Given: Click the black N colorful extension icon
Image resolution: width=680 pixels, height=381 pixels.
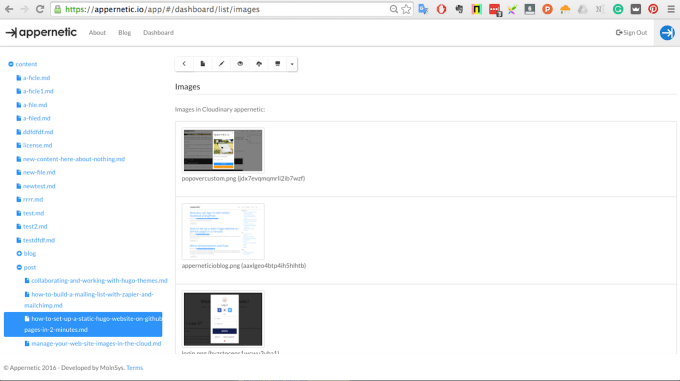Looking at the screenshot, I should [477, 9].
